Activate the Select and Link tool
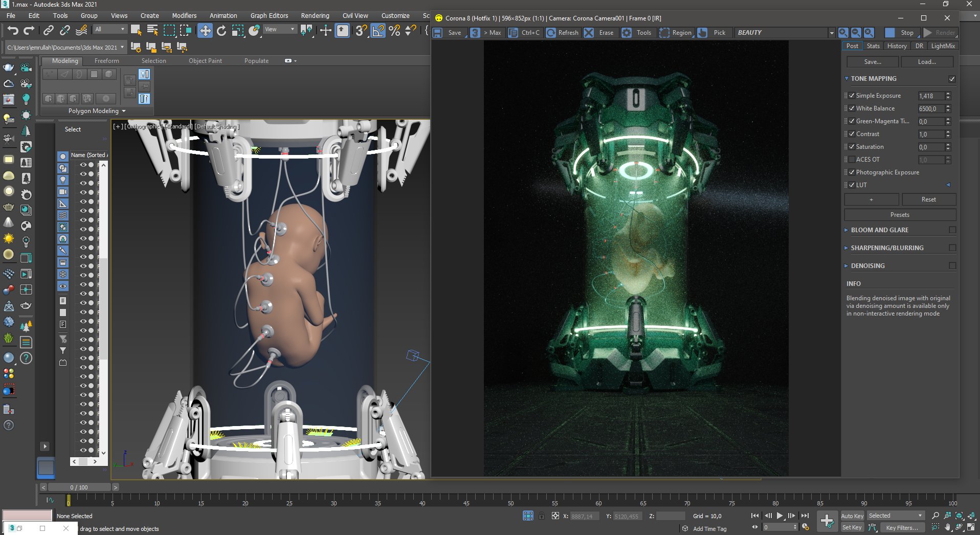The image size is (980, 535). pyautogui.click(x=48, y=31)
